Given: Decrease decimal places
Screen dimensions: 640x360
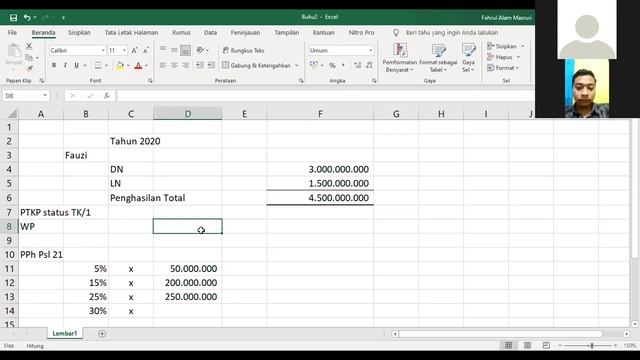Looking at the screenshot, I should point(369,65).
